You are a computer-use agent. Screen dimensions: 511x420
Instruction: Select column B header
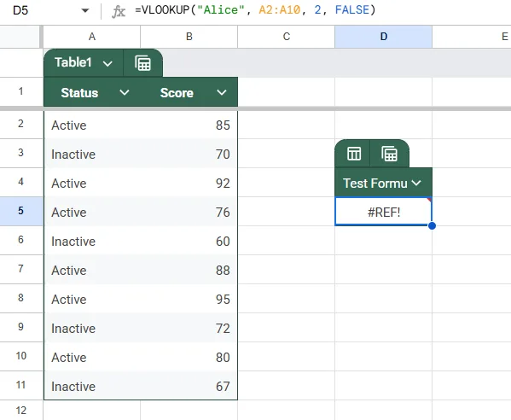pos(189,37)
